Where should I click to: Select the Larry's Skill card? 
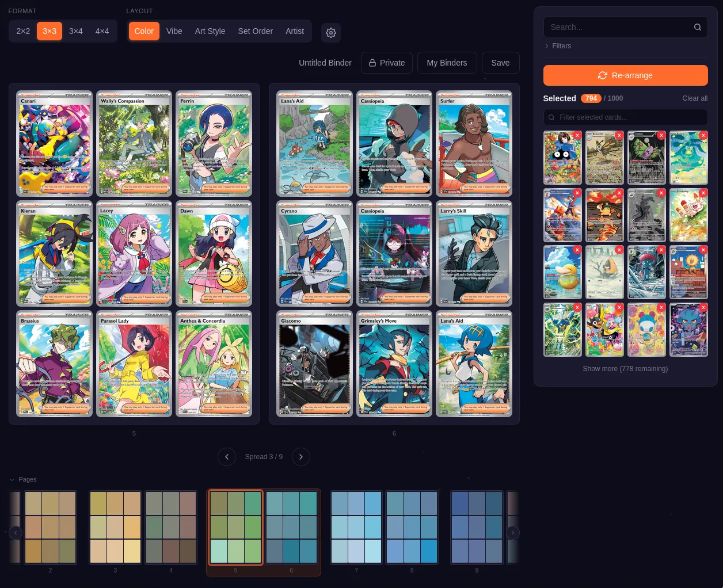coord(474,254)
